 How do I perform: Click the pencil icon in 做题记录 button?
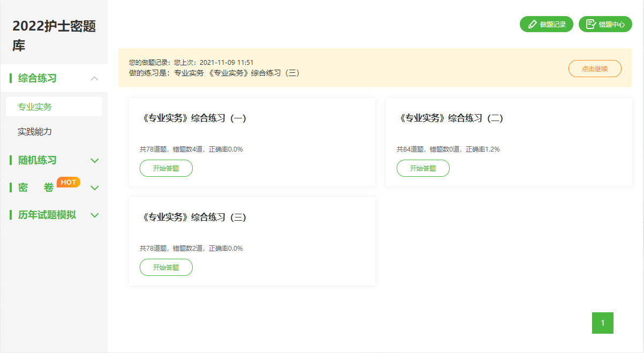(x=532, y=24)
